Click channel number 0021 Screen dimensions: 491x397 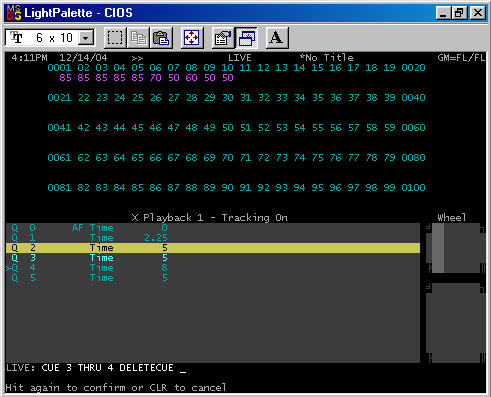coord(59,98)
